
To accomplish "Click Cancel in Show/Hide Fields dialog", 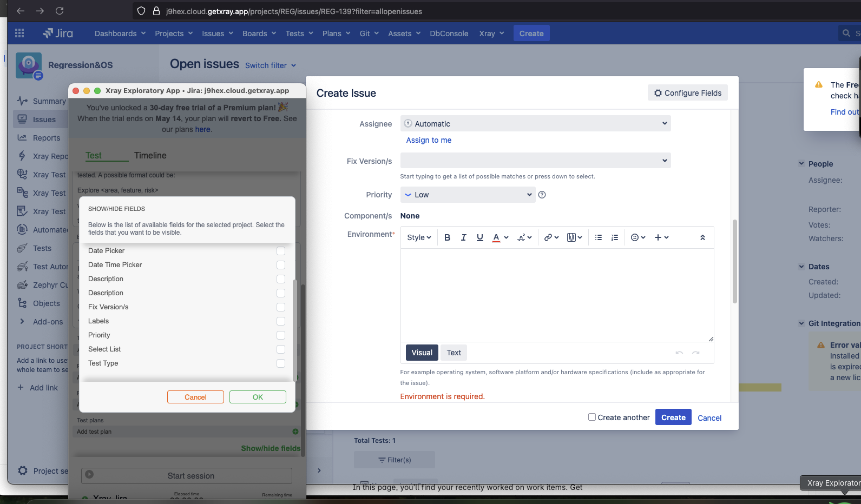I will click(195, 397).
